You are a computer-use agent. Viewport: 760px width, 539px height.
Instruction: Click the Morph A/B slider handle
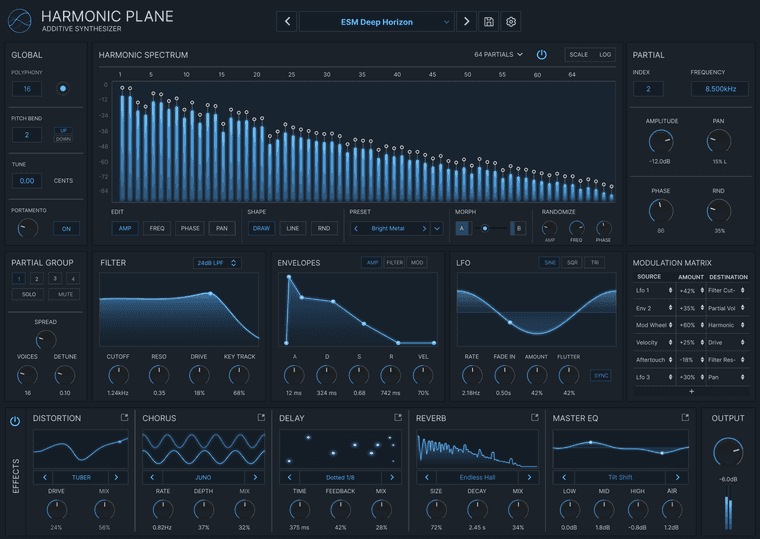tap(485, 228)
